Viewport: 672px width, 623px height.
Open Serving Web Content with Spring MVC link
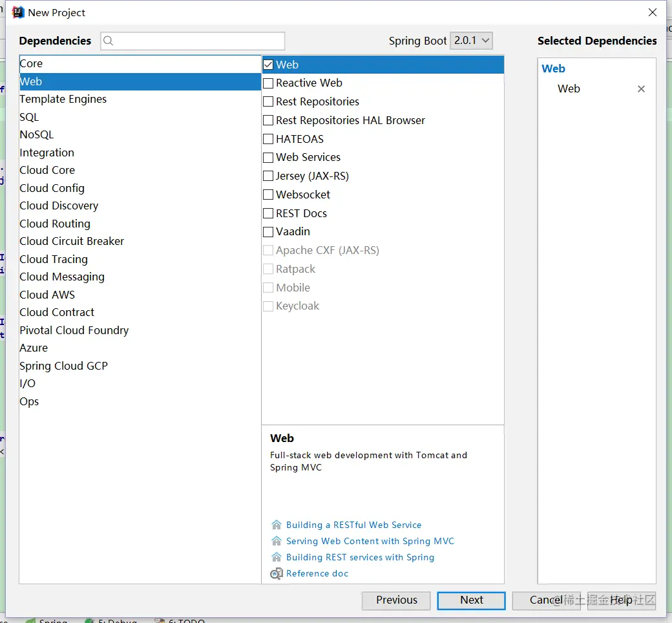coord(370,541)
